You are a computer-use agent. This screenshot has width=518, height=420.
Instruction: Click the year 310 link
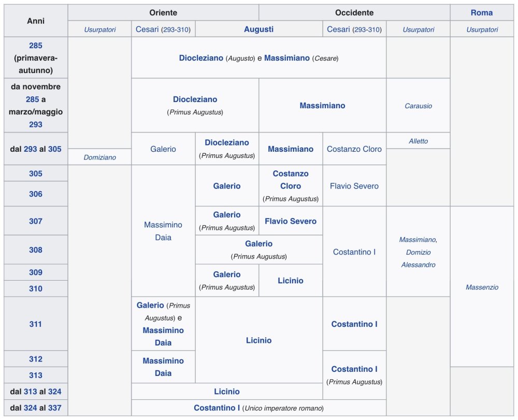(36, 288)
